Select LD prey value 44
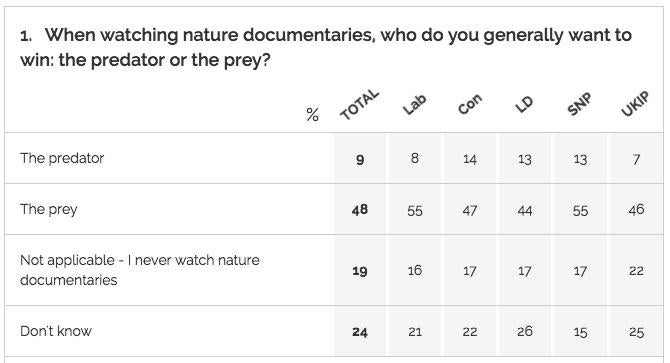The image size is (670, 363). [x=525, y=211]
